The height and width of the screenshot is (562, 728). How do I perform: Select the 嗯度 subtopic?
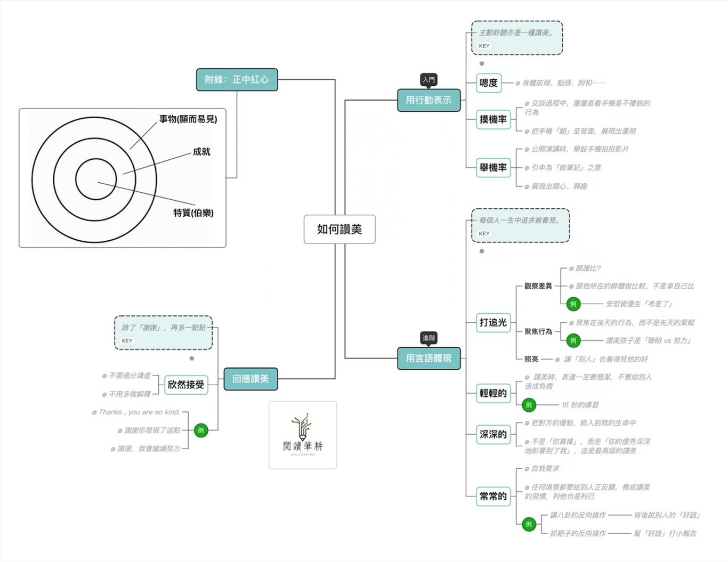pos(489,83)
